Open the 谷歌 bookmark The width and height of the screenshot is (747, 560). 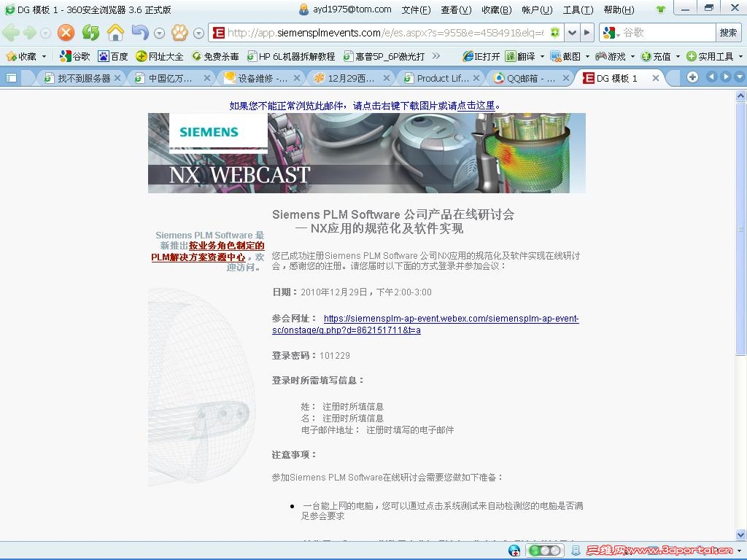[75, 56]
